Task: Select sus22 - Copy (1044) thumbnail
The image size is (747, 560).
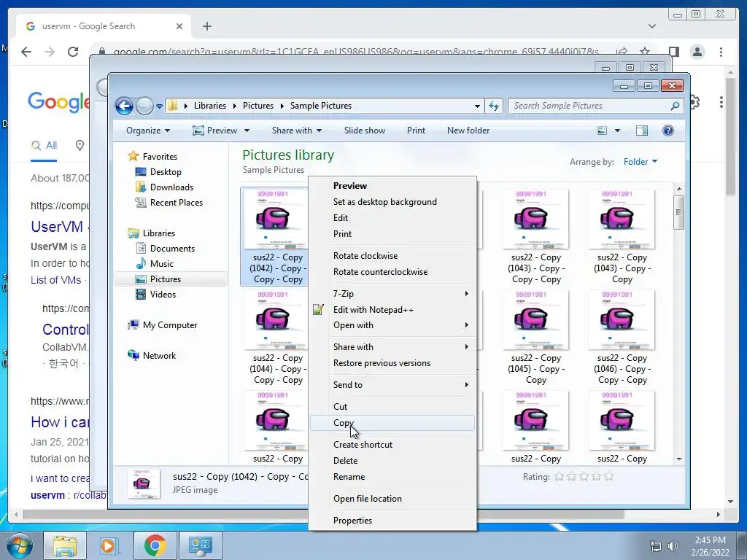Action: (276, 320)
